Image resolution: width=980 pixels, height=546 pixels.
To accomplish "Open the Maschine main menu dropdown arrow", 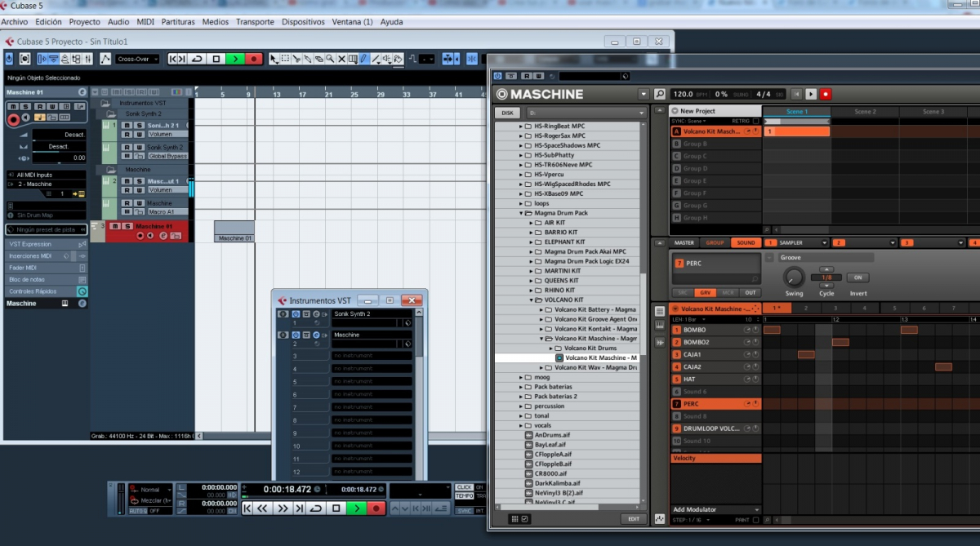I will coord(644,94).
